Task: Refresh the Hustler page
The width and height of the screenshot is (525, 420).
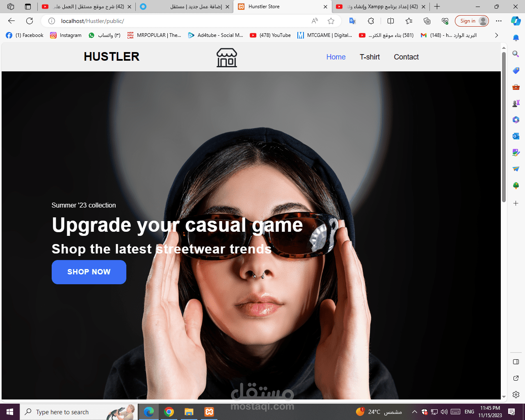Action: tap(30, 21)
